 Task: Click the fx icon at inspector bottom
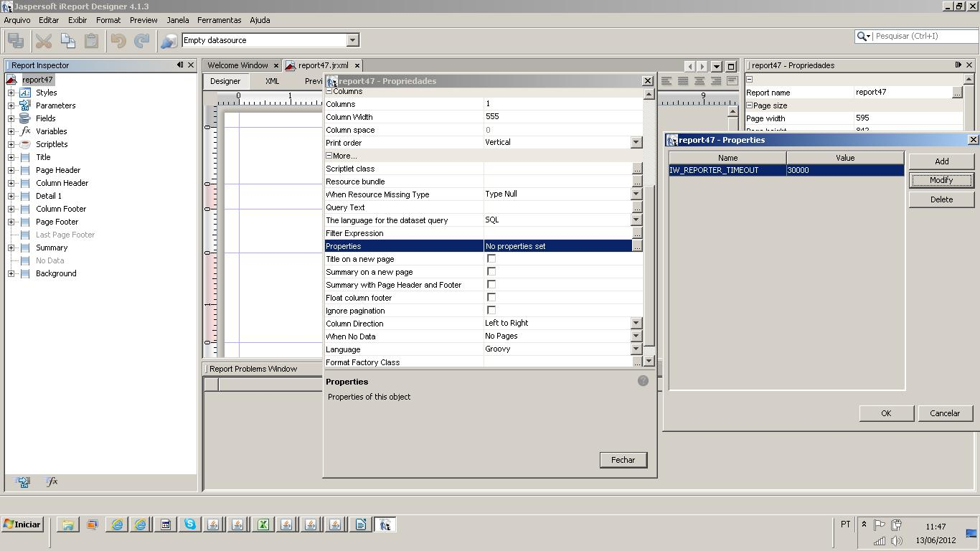click(x=52, y=482)
